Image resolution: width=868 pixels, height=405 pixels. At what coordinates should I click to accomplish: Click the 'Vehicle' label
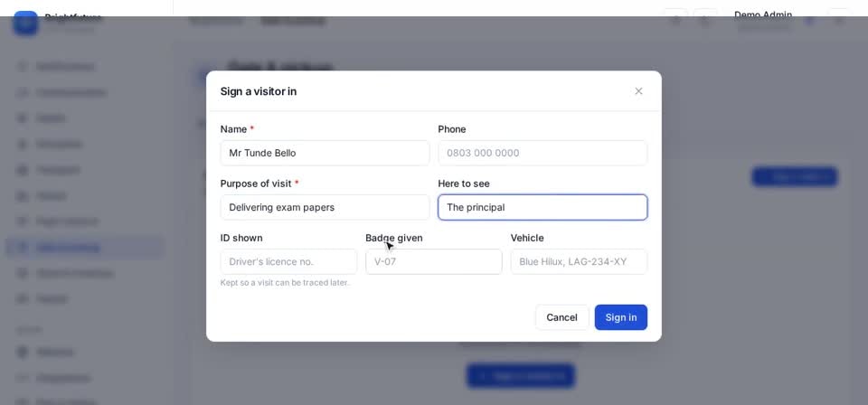tap(527, 238)
